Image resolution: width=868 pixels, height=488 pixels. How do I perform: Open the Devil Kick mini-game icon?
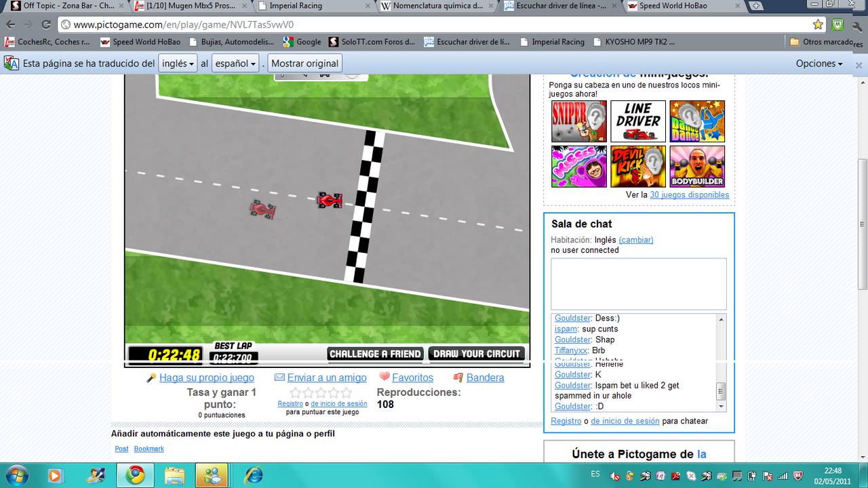(x=638, y=167)
